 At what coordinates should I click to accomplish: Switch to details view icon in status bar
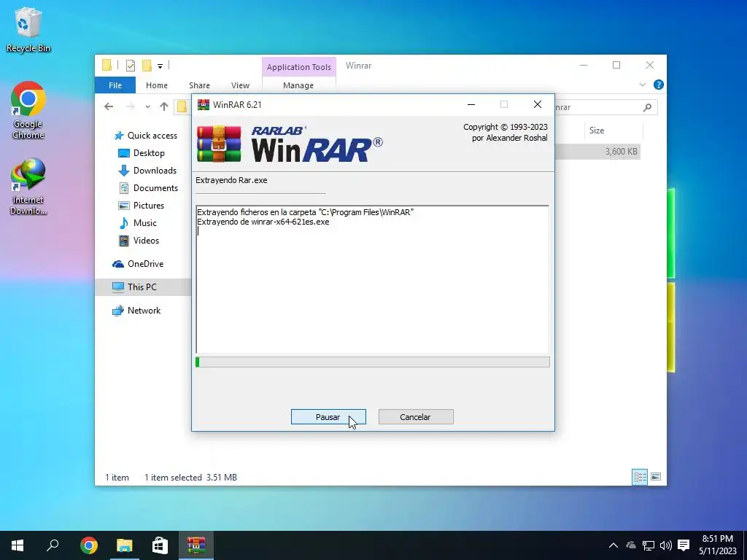640,477
